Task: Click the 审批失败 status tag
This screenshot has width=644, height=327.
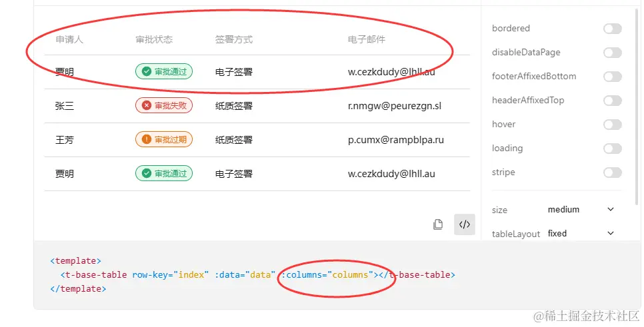Action: point(164,106)
